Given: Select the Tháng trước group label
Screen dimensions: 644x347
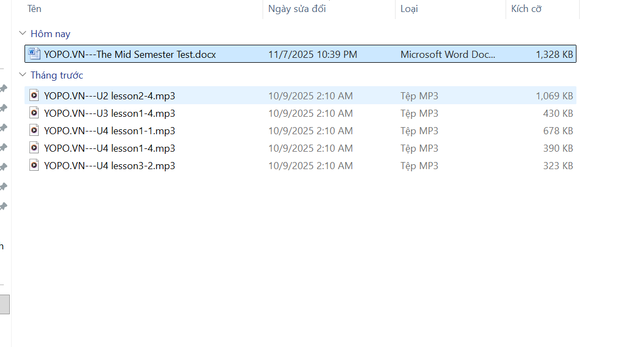Looking at the screenshot, I should (x=57, y=75).
